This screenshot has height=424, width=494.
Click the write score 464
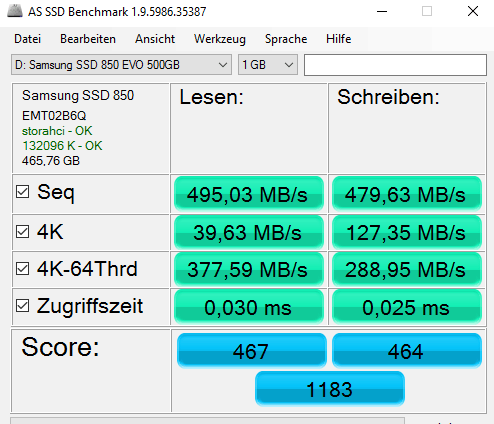click(407, 350)
